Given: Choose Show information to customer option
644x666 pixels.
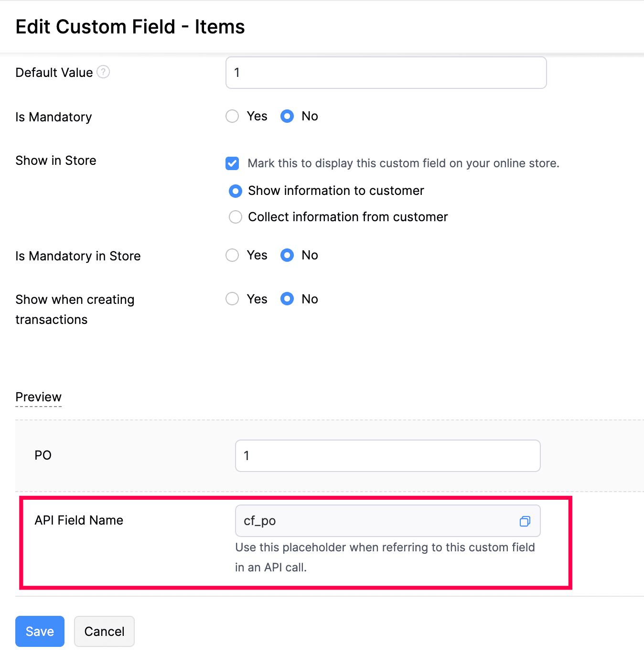Looking at the screenshot, I should [236, 191].
